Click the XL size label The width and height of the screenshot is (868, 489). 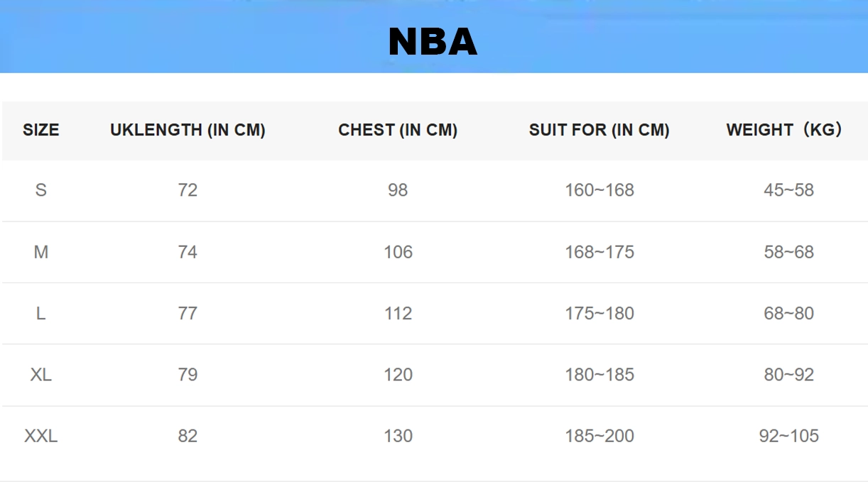click(x=41, y=375)
